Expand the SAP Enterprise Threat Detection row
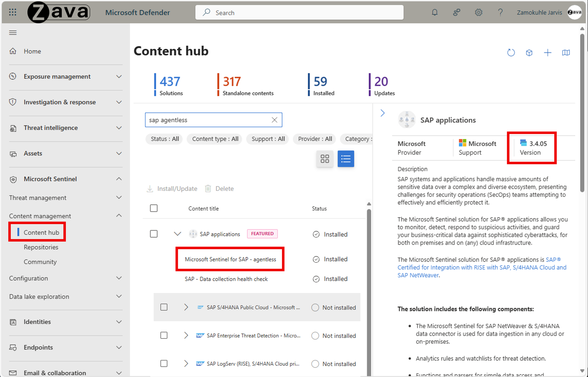This screenshot has height=377, width=588. click(x=186, y=336)
